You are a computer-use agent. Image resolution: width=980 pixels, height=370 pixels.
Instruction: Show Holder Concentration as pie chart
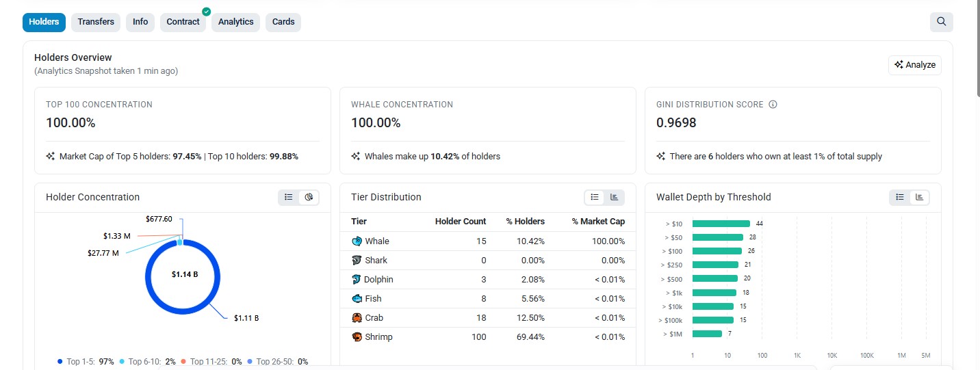pyautogui.click(x=309, y=197)
